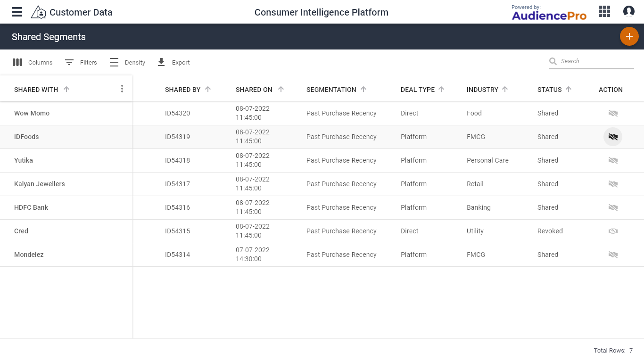This screenshot has height=362, width=644.
Task: Revoke sharing for Yutika row
Action: 613,160
